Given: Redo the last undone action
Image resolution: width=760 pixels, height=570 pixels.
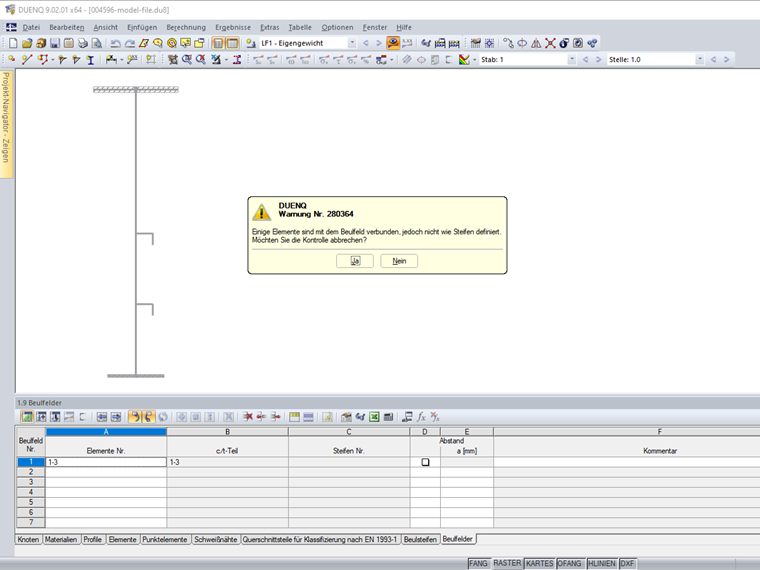Looking at the screenshot, I should click(130, 43).
